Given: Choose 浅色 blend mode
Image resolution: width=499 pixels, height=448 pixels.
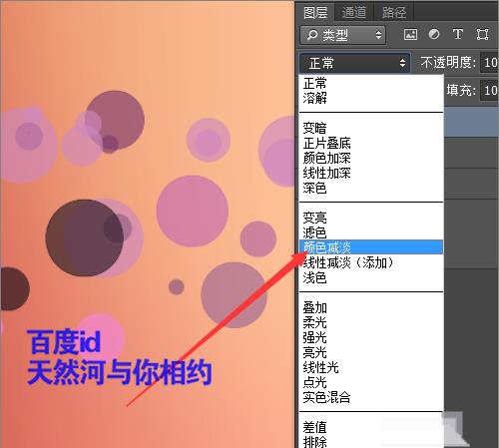Looking at the screenshot, I should pos(371,277).
